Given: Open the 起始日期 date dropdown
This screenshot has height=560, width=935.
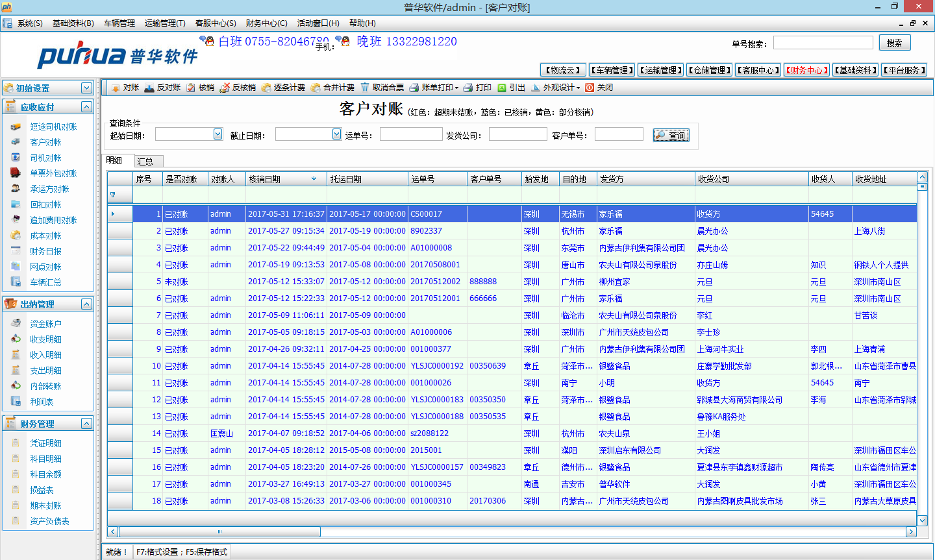Looking at the screenshot, I should point(218,134).
